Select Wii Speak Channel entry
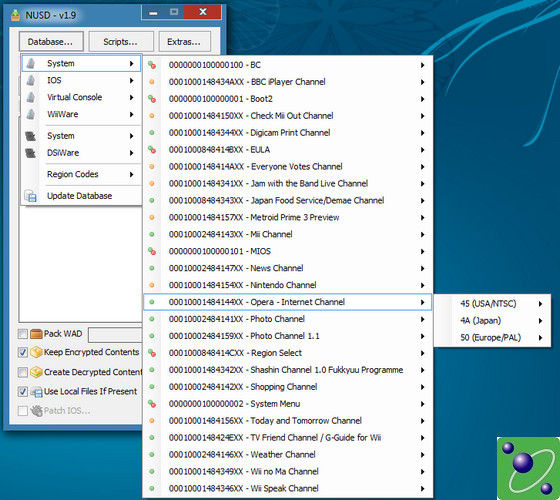 coord(288,488)
